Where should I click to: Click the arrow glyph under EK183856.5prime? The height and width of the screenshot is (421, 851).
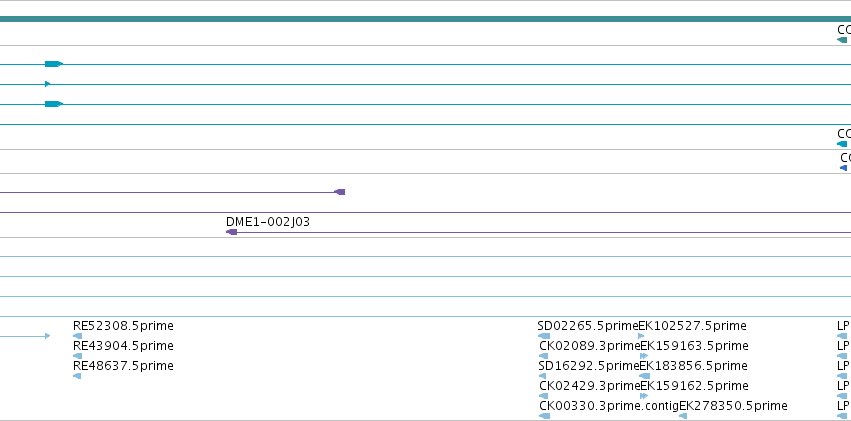[645, 376]
